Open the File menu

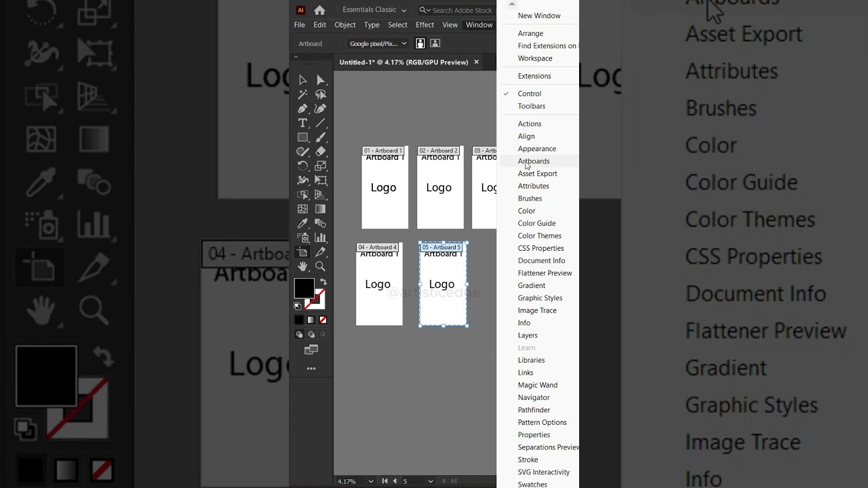click(x=299, y=25)
